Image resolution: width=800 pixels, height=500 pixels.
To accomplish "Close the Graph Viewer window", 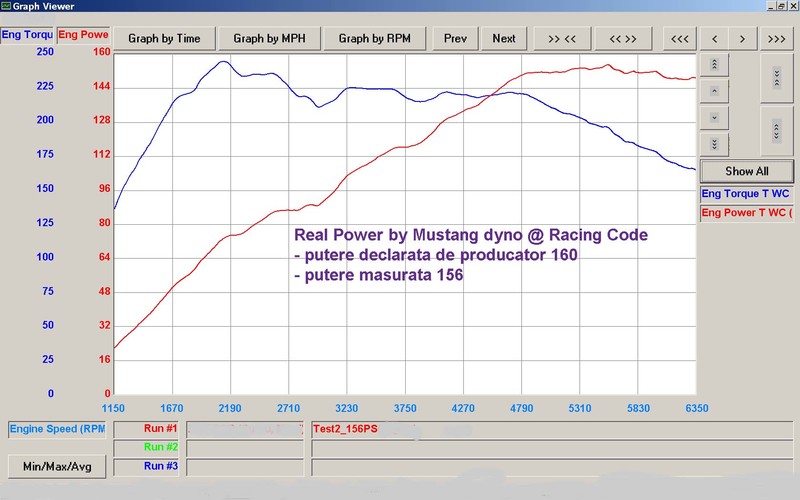I will click(x=794, y=6).
